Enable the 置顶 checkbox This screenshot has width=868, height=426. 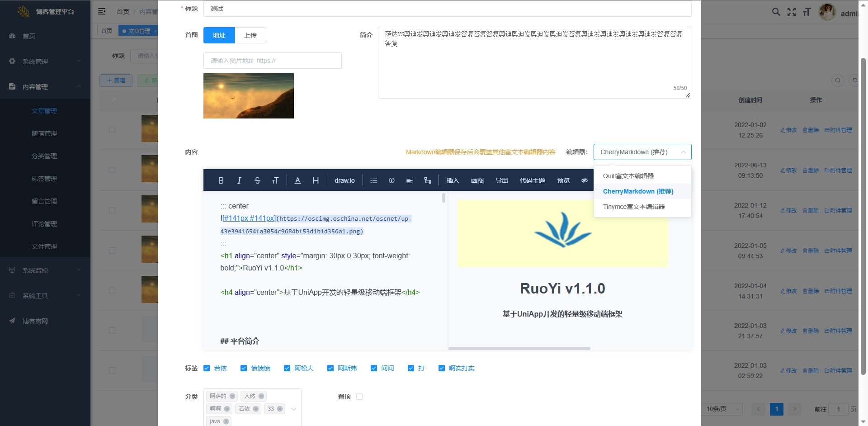359,397
